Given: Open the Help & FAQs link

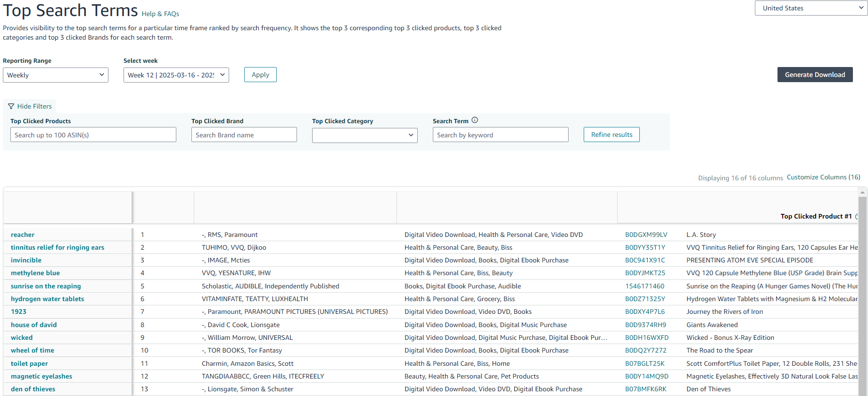Looking at the screenshot, I should 160,14.
